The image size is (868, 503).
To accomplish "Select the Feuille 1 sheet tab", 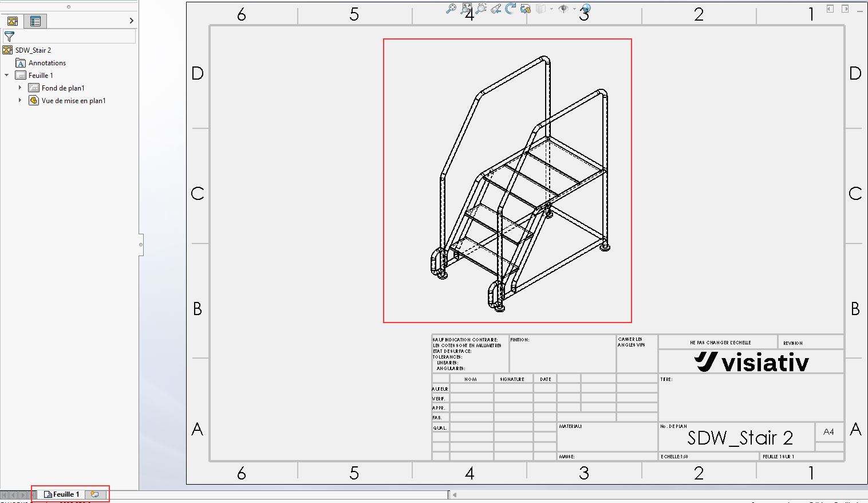I will [x=62, y=494].
